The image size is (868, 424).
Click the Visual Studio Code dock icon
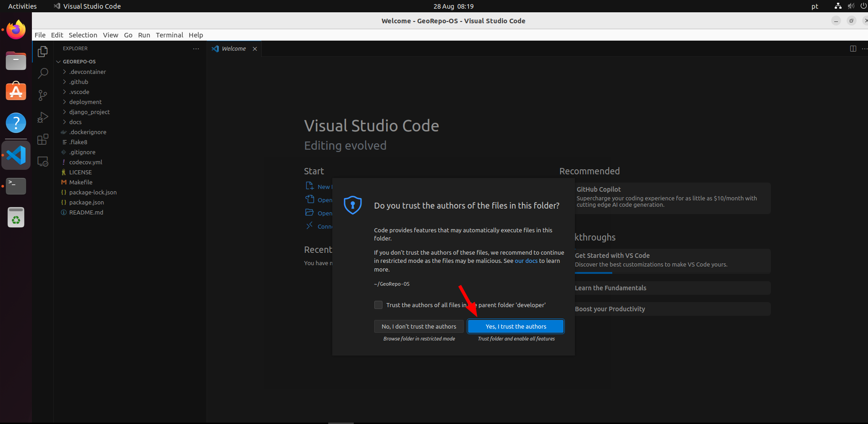(16, 155)
